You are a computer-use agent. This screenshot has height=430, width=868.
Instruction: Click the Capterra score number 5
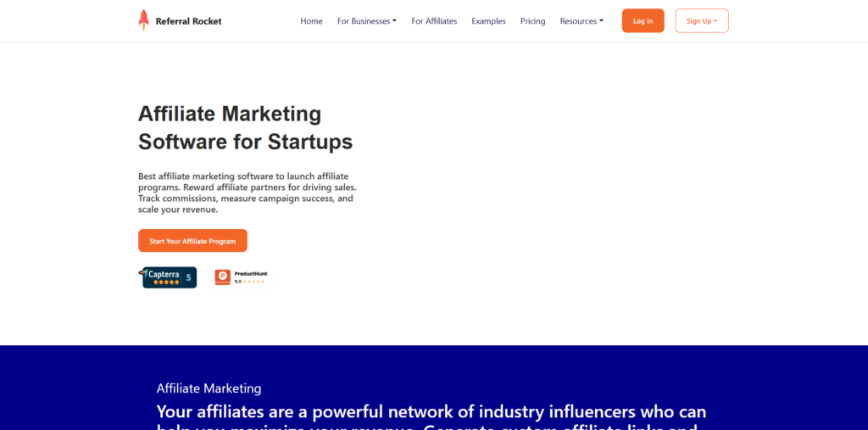pyautogui.click(x=188, y=277)
